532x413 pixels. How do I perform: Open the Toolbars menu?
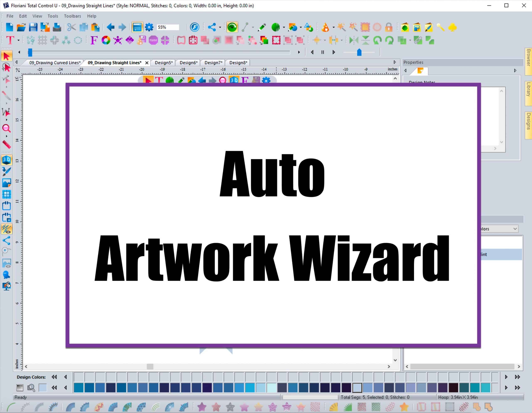(x=72, y=16)
